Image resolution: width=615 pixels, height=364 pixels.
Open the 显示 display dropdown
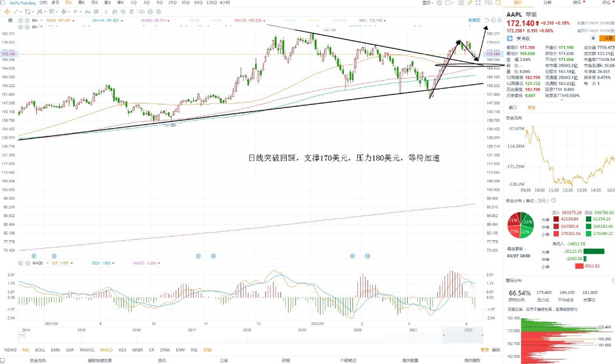[x=428, y=3]
